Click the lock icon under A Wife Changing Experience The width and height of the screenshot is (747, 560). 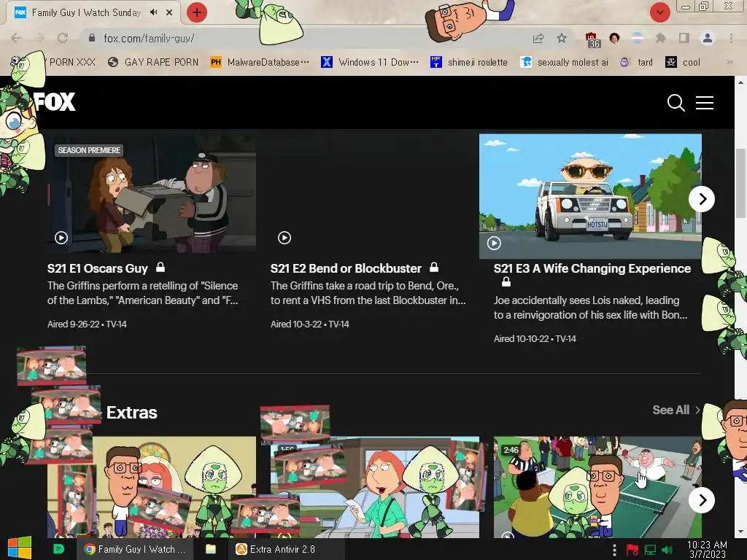pyautogui.click(x=506, y=281)
